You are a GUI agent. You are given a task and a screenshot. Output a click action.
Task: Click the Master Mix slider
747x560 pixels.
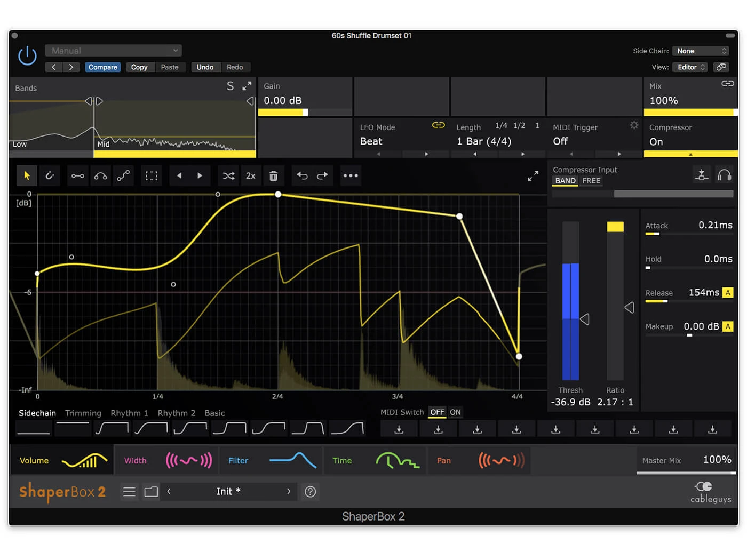[686, 473]
